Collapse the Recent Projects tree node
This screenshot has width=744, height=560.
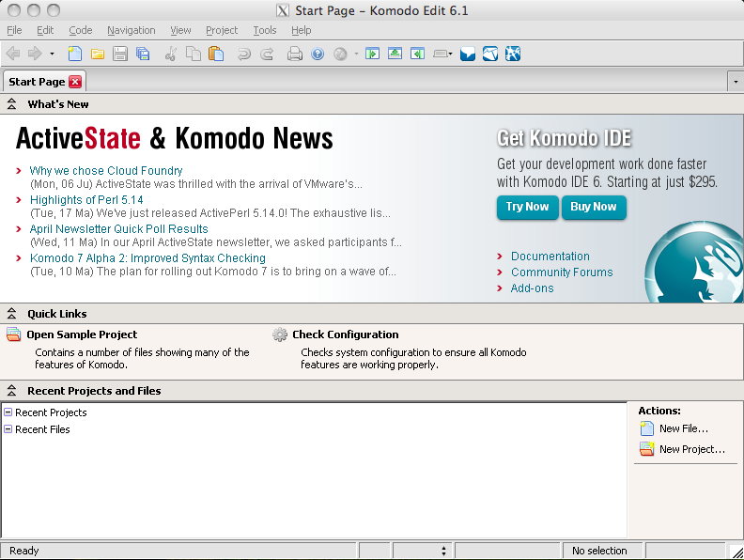click(8, 412)
